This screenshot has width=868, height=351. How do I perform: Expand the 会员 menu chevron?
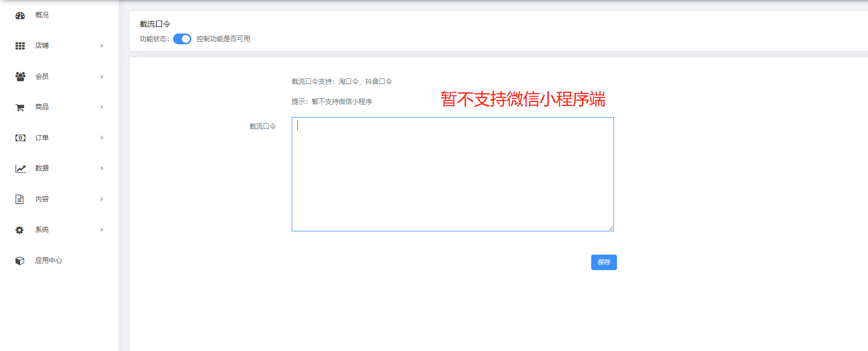[102, 77]
